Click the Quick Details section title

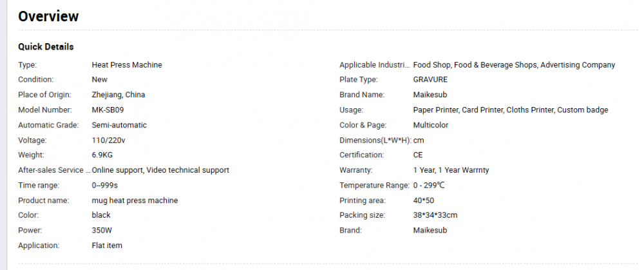(46, 47)
